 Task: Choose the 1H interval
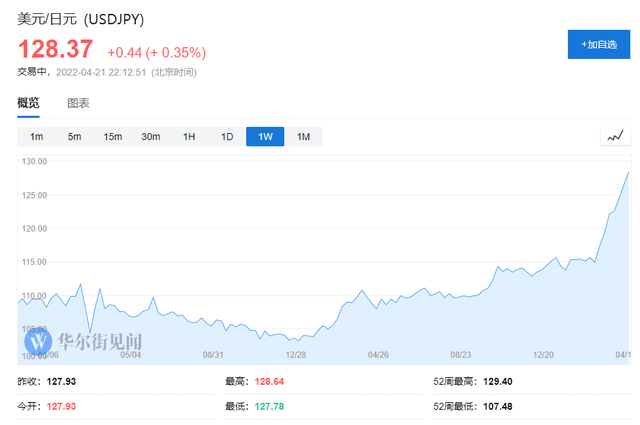[x=188, y=137]
